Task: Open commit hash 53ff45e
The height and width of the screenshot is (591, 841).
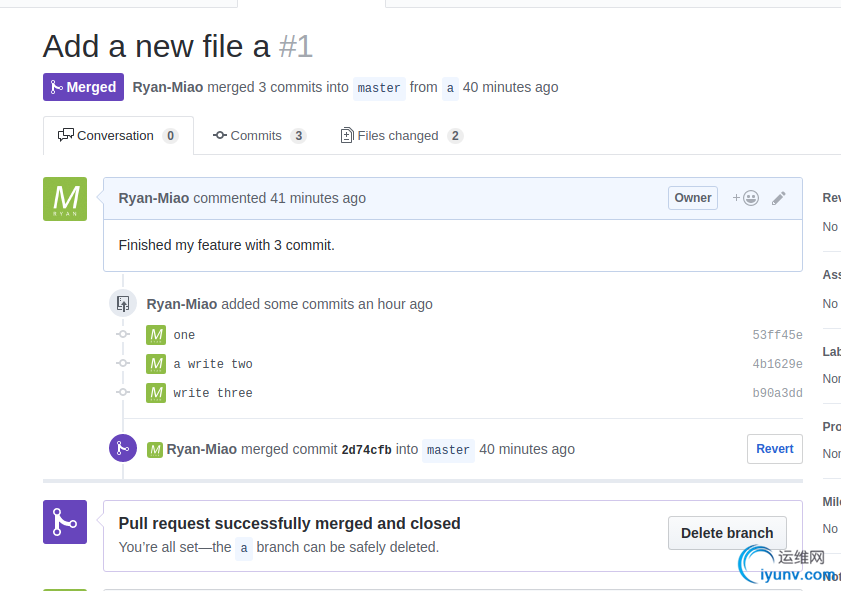Action: (777, 335)
